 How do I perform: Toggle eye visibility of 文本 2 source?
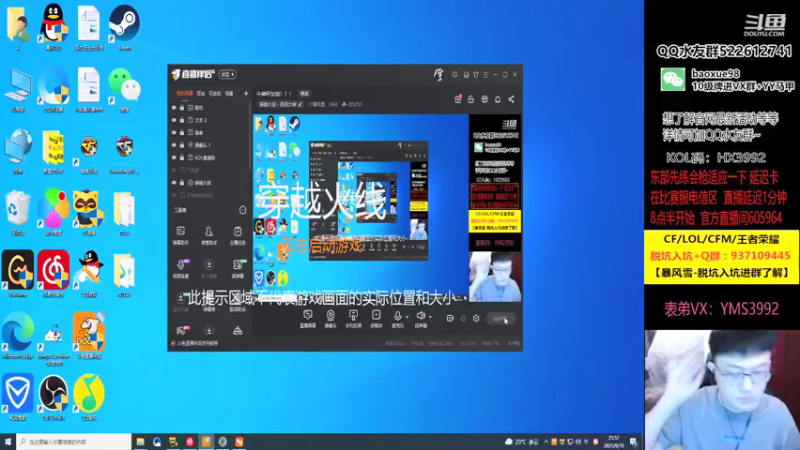[174, 120]
